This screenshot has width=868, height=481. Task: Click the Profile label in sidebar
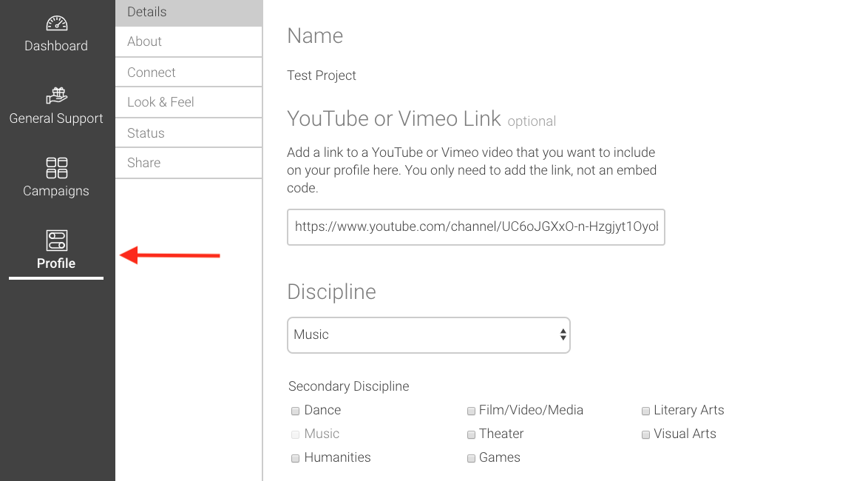pyautogui.click(x=56, y=263)
